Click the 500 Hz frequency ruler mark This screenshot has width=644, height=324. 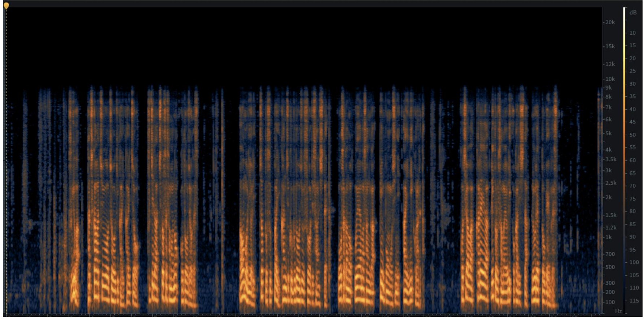click(x=610, y=267)
